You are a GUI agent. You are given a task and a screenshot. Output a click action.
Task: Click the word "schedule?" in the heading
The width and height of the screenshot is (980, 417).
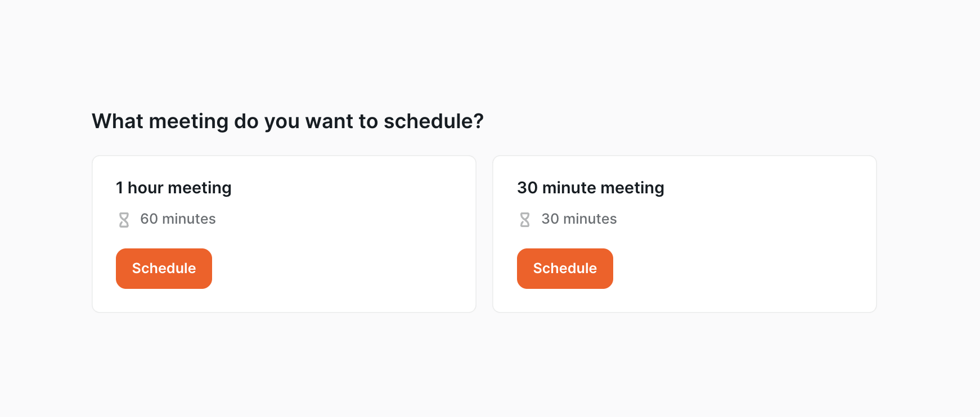coord(434,121)
